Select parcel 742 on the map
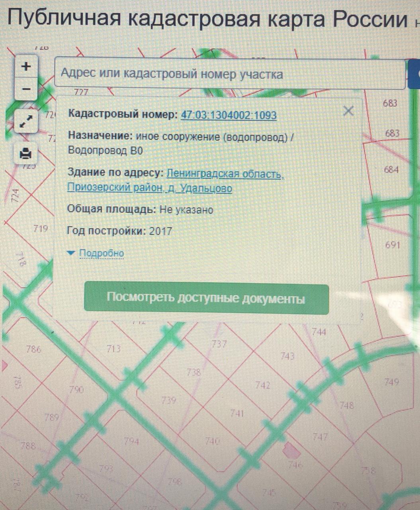The image size is (420, 510). pos(263,385)
